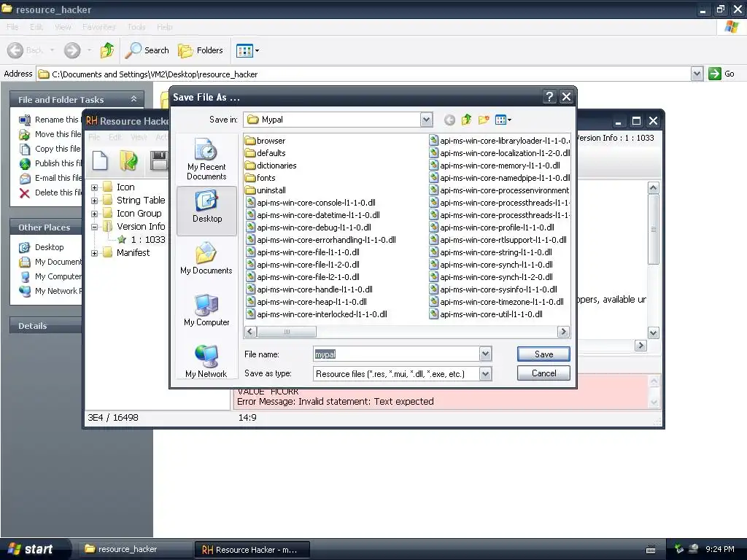Viewport: 747px width, 560px height.
Task: Click Explorer Up folder icon
Action: pyautogui.click(x=107, y=50)
